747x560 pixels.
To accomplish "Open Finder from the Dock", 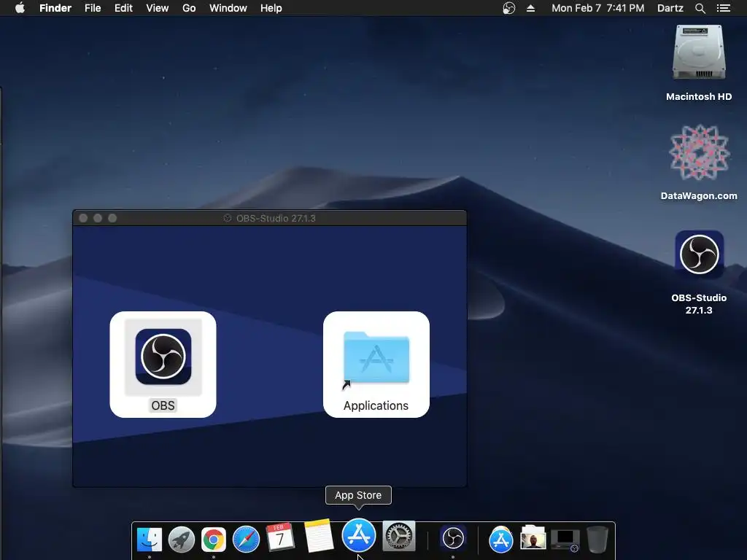I will [x=149, y=540].
